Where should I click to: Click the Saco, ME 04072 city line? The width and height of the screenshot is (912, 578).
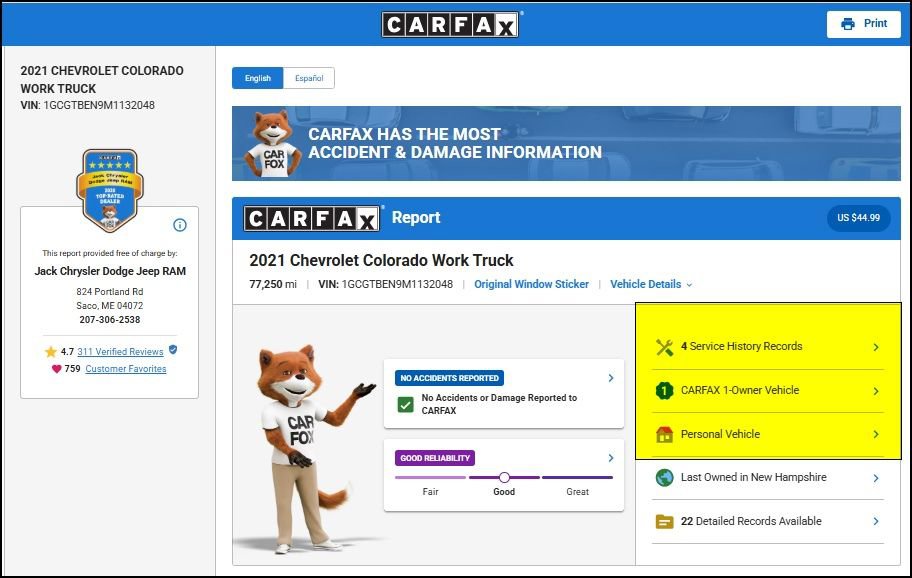click(x=110, y=306)
